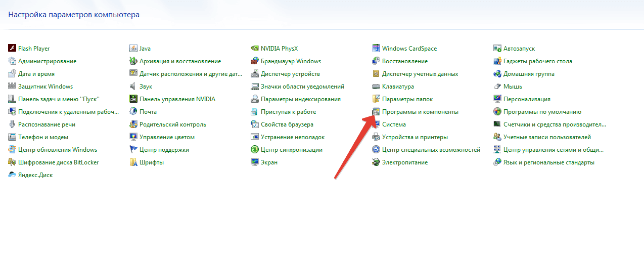Open the Дата и время clock icon
This screenshot has height=254, width=644.
12,74
